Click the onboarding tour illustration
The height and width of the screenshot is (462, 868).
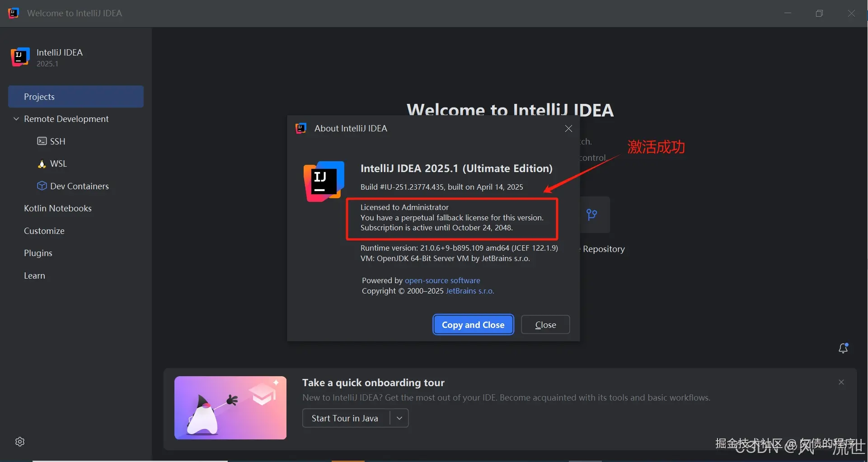pos(230,408)
